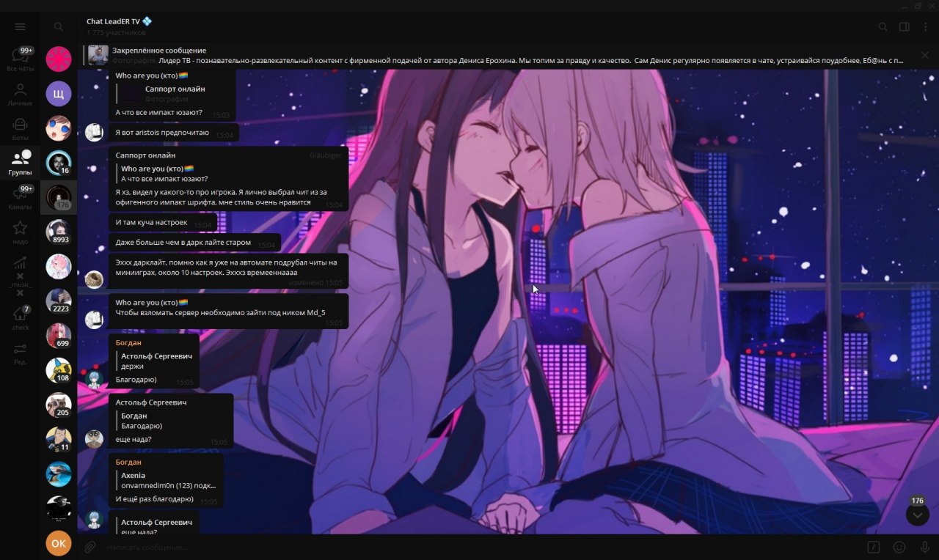Open chat with 108 unread badge
This screenshot has width=939, height=560.
59,370
